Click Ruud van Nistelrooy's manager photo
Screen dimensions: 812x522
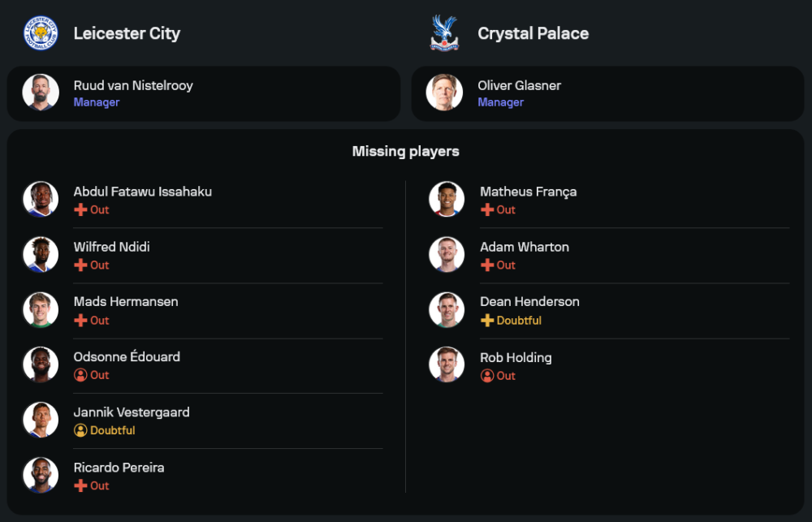pyautogui.click(x=41, y=93)
